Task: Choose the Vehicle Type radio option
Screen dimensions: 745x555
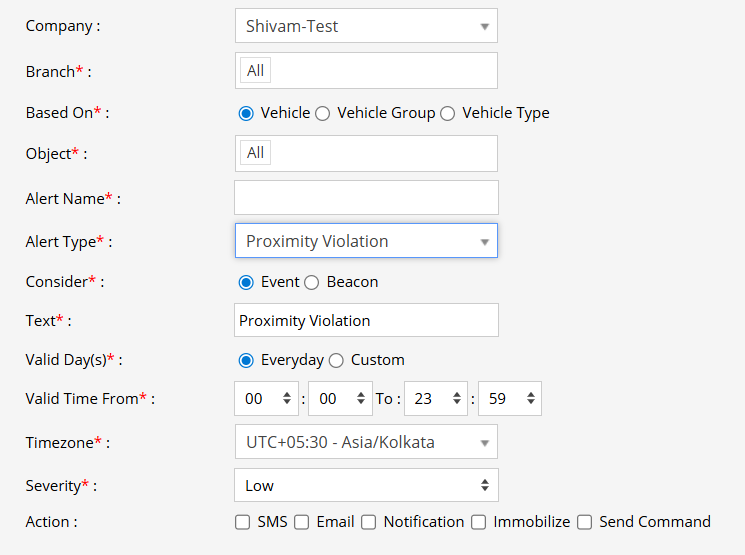Action: [x=447, y=113]
